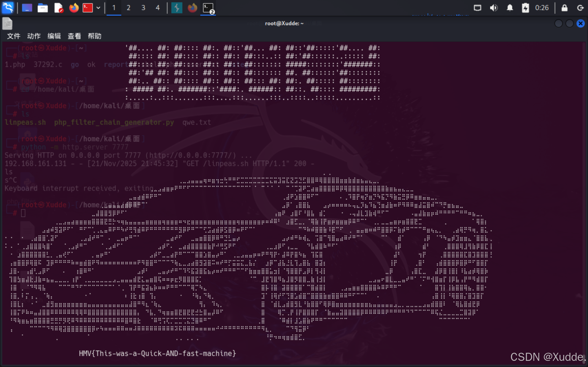This screenshot has width=588, height=367.
Task: Open the 帮助 menu
Action: 94,36
